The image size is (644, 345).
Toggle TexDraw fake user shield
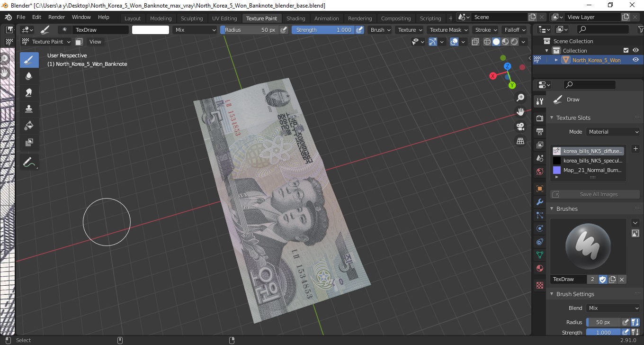coord(603,279)
